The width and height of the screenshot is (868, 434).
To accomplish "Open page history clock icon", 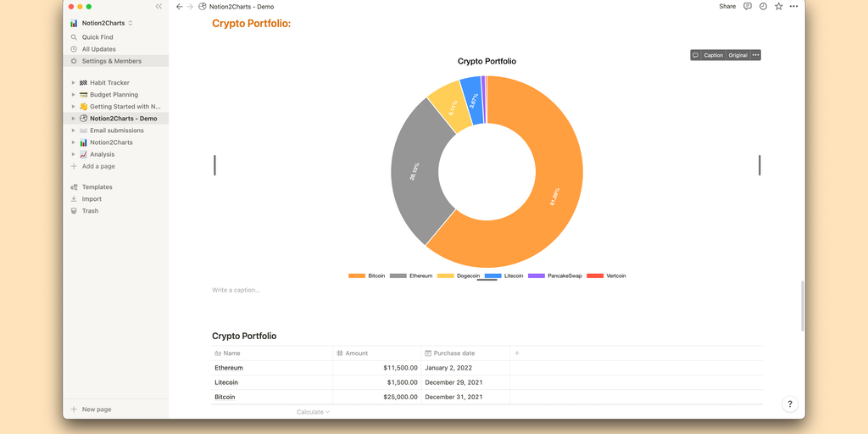I will click(x=763, y=7).
